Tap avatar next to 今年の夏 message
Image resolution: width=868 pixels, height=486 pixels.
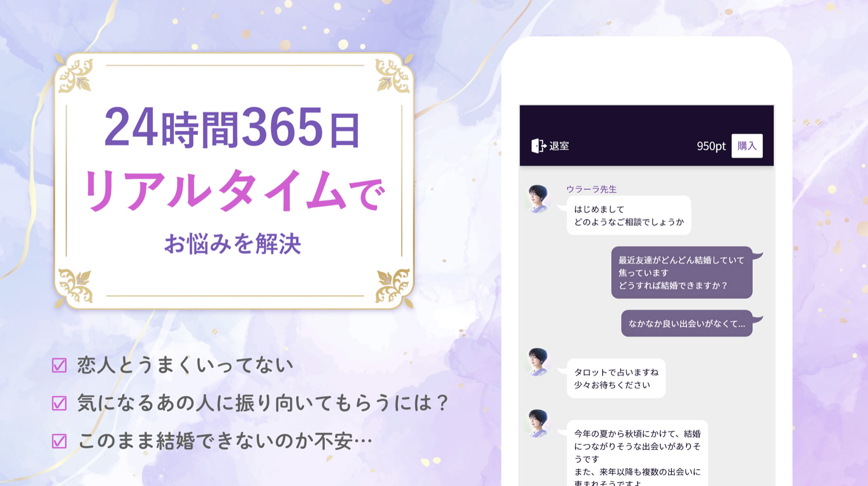538,423
